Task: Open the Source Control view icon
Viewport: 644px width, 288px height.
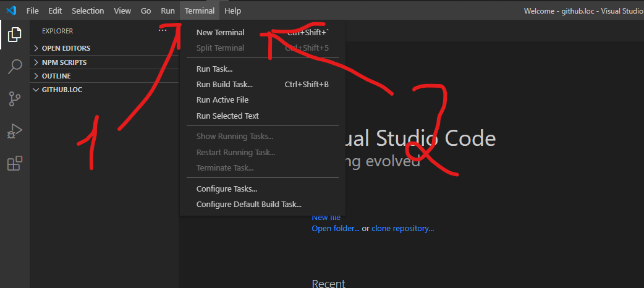Action: tap(15, 99)
